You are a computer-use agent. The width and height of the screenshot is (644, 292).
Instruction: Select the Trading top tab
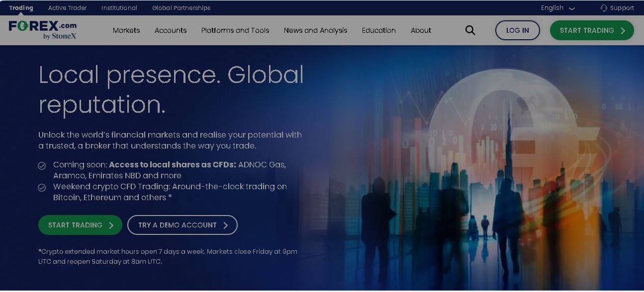coord(21,8)
